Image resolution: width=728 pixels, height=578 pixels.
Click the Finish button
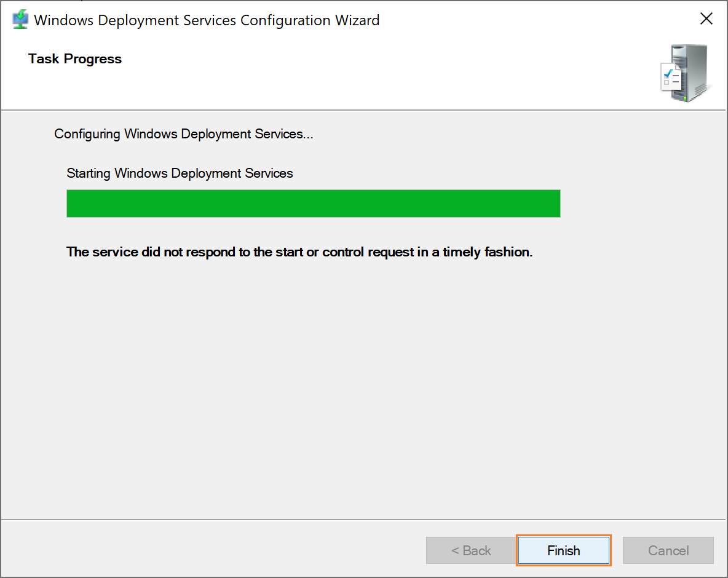563,550
